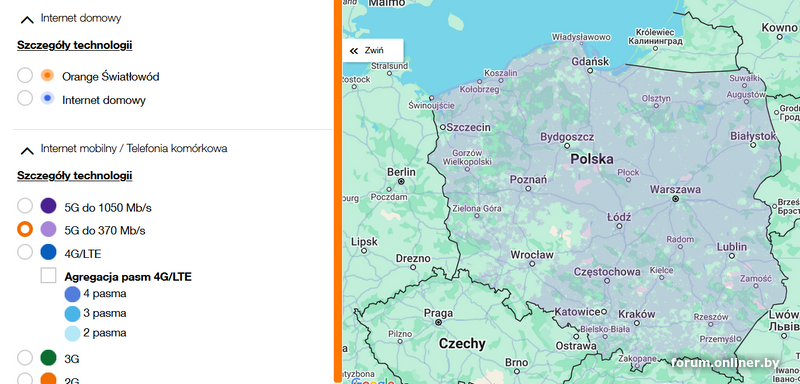Click the Internet domowy blue legend icon

click(47, 98)
